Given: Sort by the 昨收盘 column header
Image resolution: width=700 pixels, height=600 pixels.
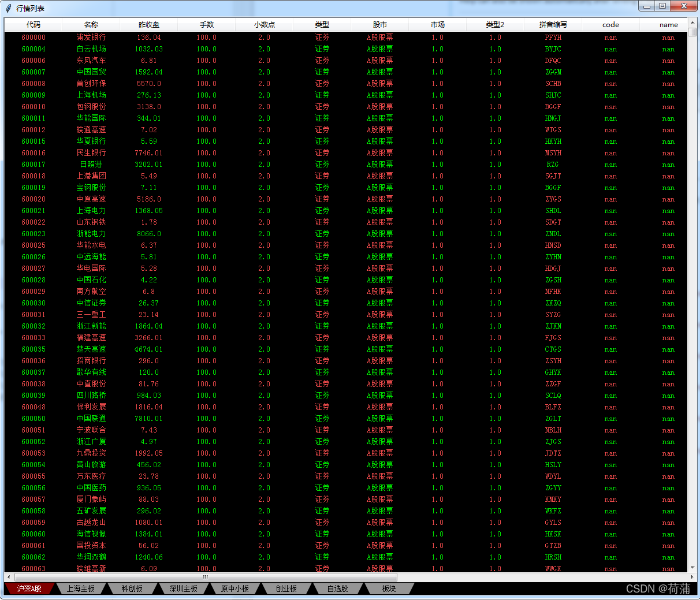Looking at the screenshot, I should coord(149,25).
